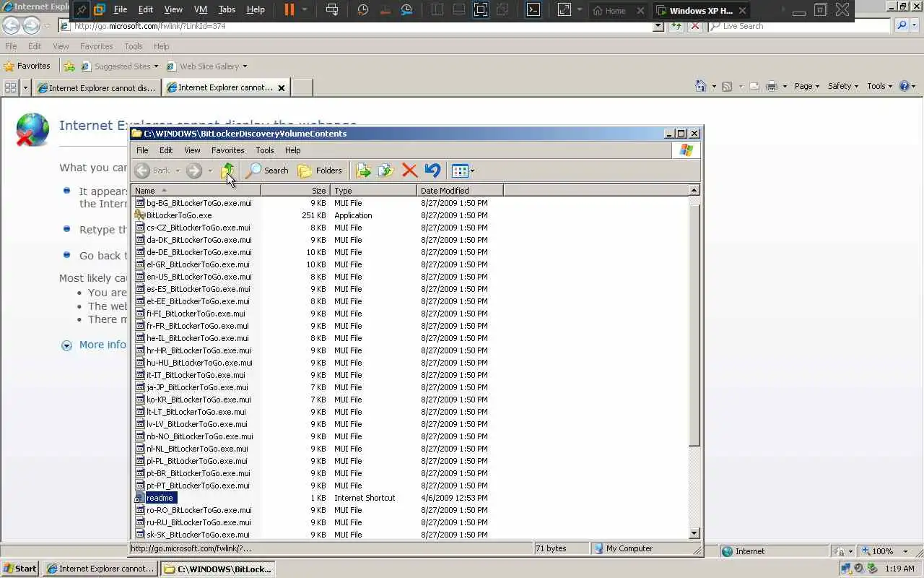Image resolution: width=924 pixels, height=578 pixels.
Task: Click the IE Help question mark icon
Action: (x=905, y=86)
